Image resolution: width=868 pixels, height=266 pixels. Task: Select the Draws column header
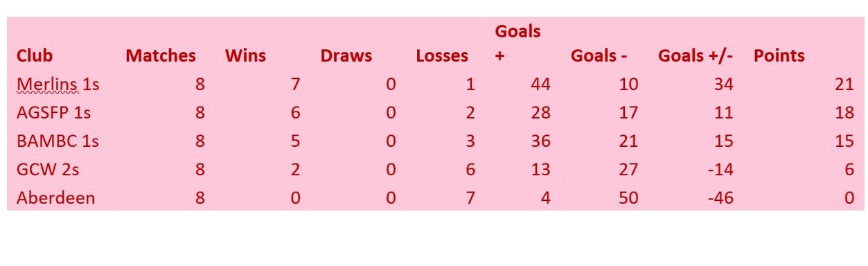pyautogui.click(x=346, y=56)
